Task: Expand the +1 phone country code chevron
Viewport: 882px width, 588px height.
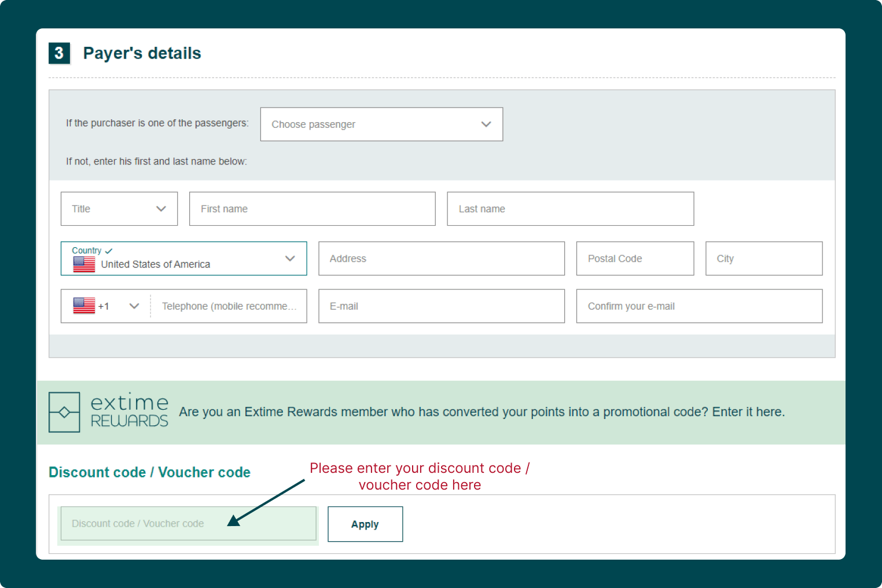Action: pyautogui.click(x=134, y=306)
